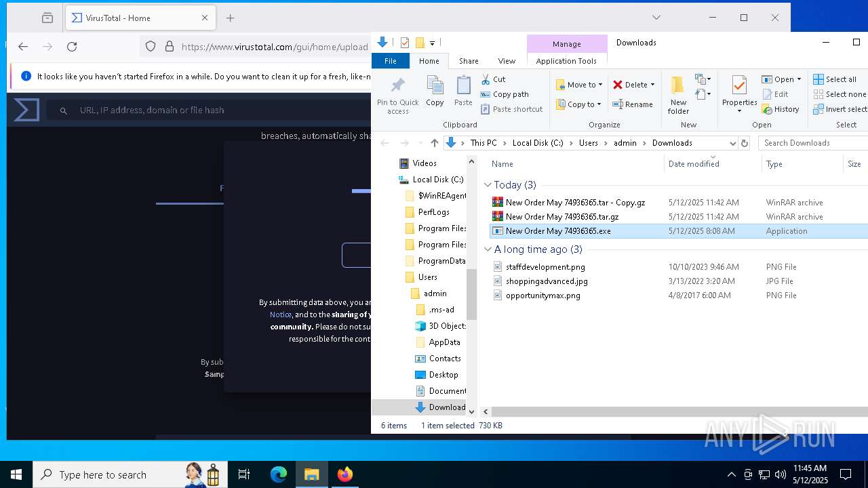Select New Order May 74936365.tar.gz file
The height and width of the screenshot is (488, 868).
coord(562,217)
